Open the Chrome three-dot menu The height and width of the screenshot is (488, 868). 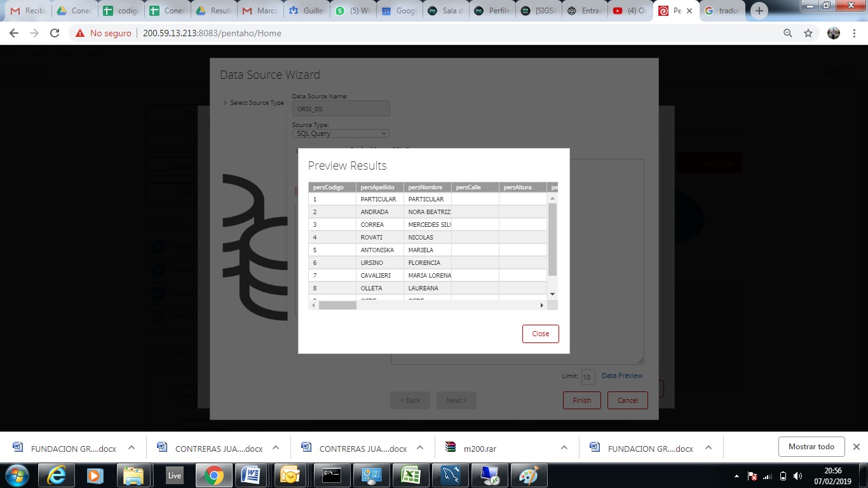coord(855,33)
